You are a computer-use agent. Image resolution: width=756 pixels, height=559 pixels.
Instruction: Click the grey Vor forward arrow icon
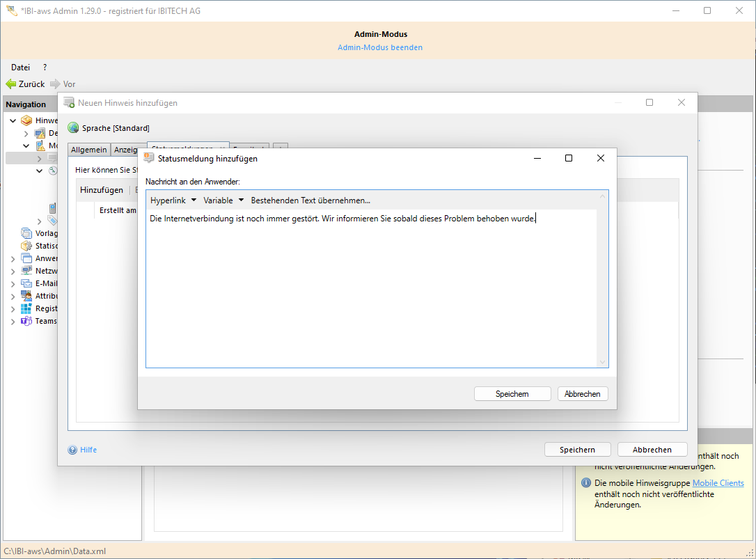point(55,84)
